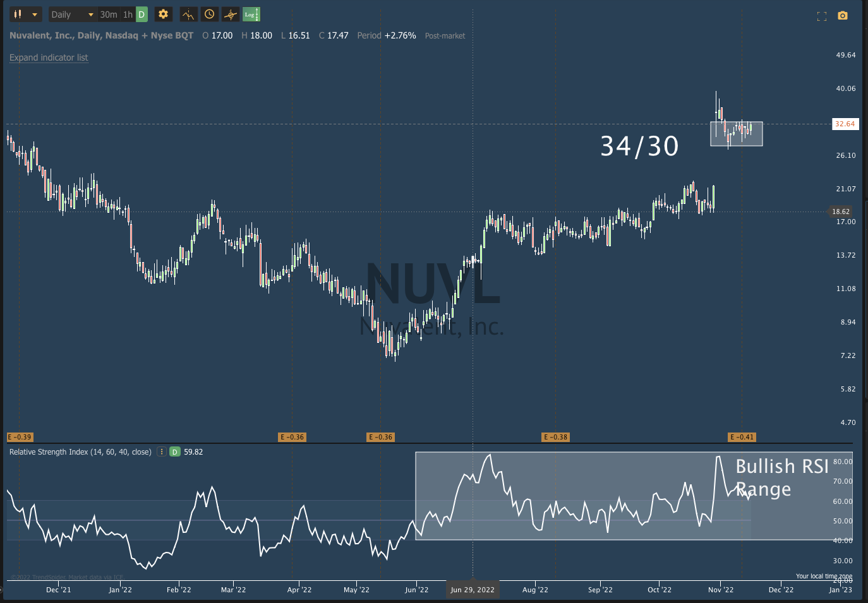Viewport: 868px width, 603px height.
Task: Click the second E -0.36 earnings marker near May '22
Action: point(381,437)
